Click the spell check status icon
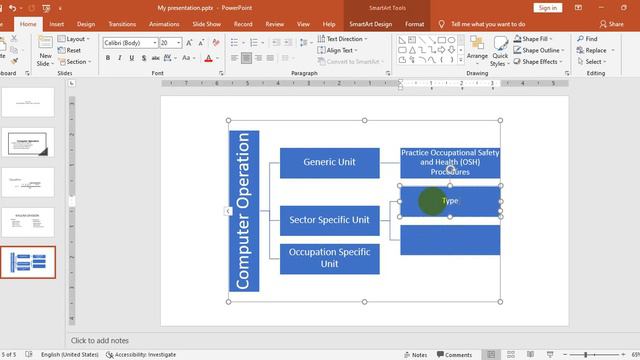Image resolution: width=640 pixels, height=360 pixels. pos(29,354)
